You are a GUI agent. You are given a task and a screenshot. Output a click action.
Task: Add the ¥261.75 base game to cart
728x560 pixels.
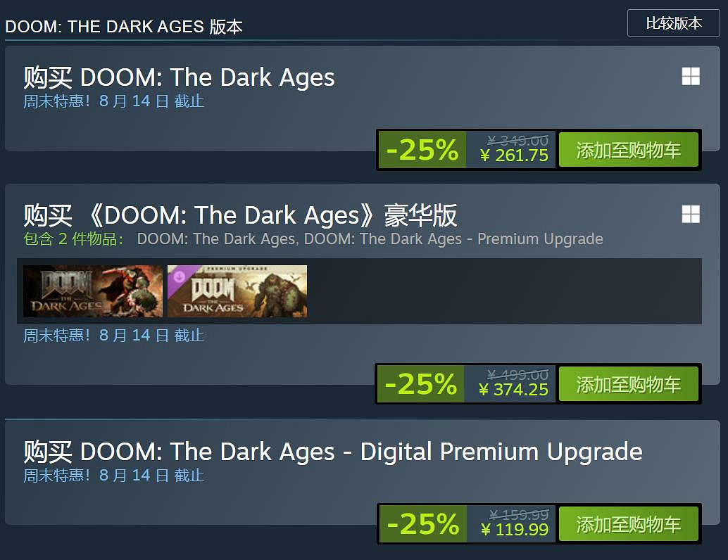[x=628, y=150]
